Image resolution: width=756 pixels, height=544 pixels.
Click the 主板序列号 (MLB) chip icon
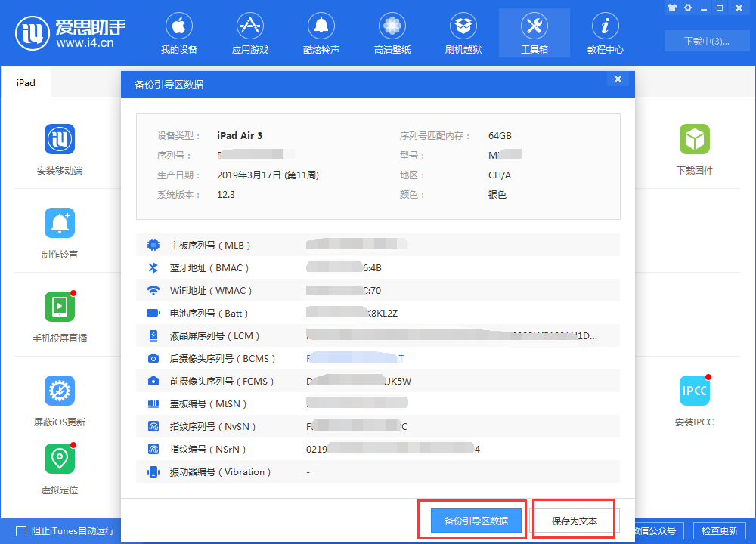[153, 245]
